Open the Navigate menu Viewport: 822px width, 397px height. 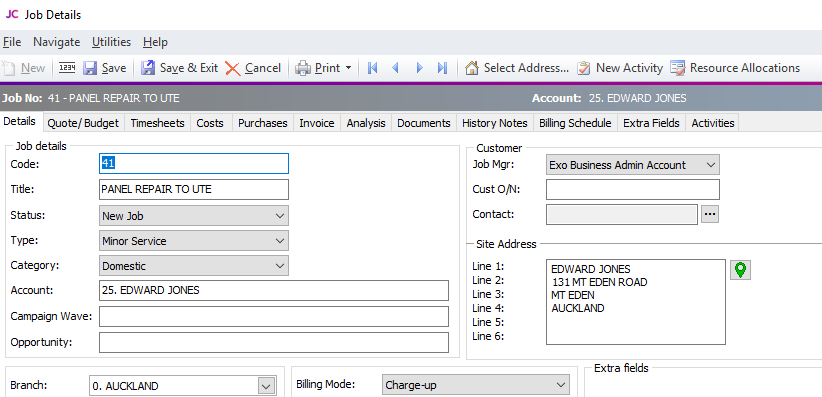point(57,42)
